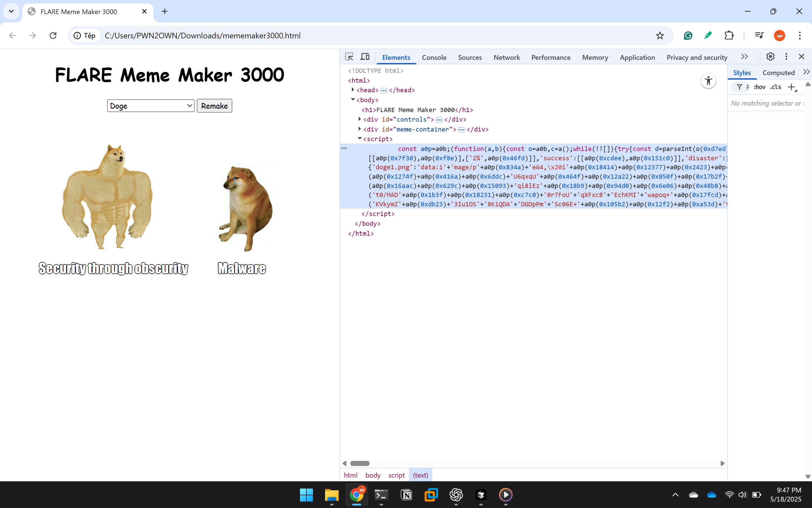Click the scroll right arrow in Elements panel

pyautogui.click(x=722, y=463)
